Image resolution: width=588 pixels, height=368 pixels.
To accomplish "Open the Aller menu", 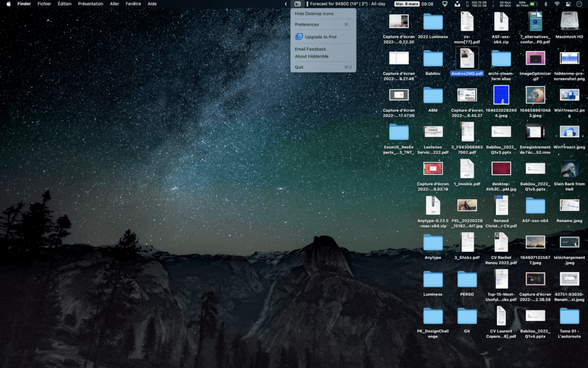I will coord(114,4).
